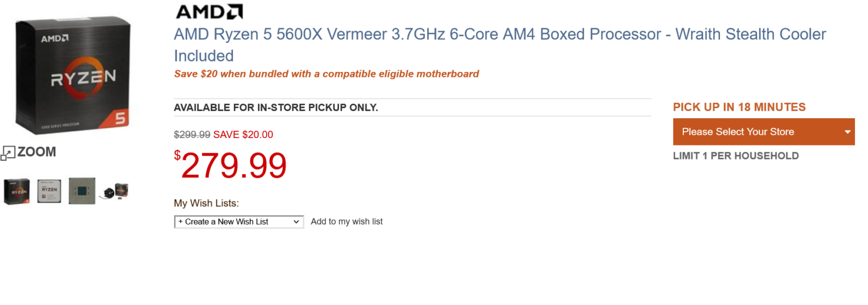Open the Create a New Wish List dropdown
Screen dimensions: 868x305
click(238, 222)
